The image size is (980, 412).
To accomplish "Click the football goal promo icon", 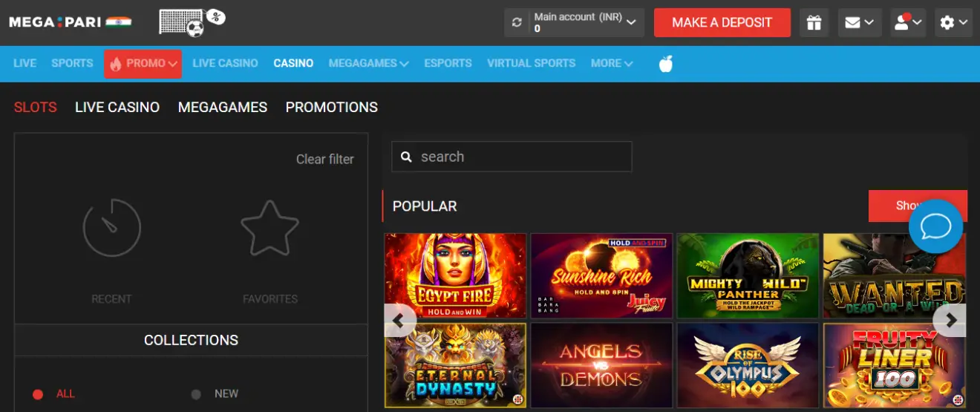I will (192, 22).
